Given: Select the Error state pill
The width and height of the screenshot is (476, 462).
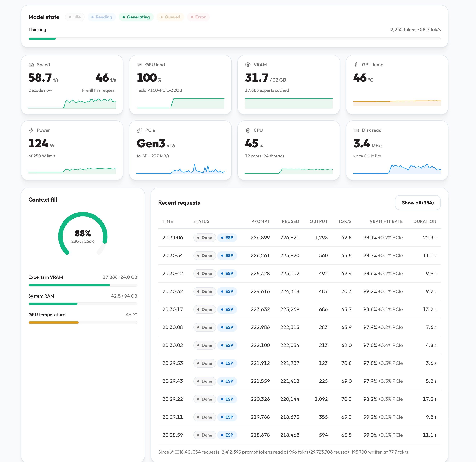Looking at the screenshot, I should tap(198, 17).
